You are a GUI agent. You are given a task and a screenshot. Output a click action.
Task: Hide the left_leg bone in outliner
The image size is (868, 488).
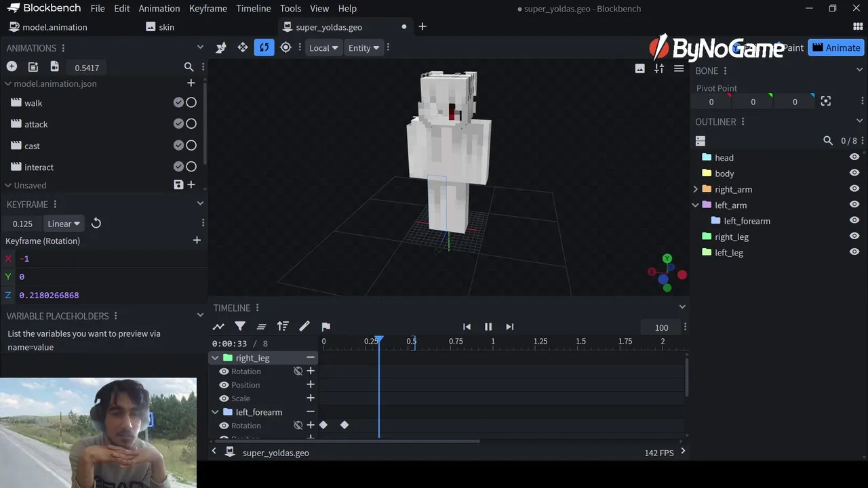point(854,251)
